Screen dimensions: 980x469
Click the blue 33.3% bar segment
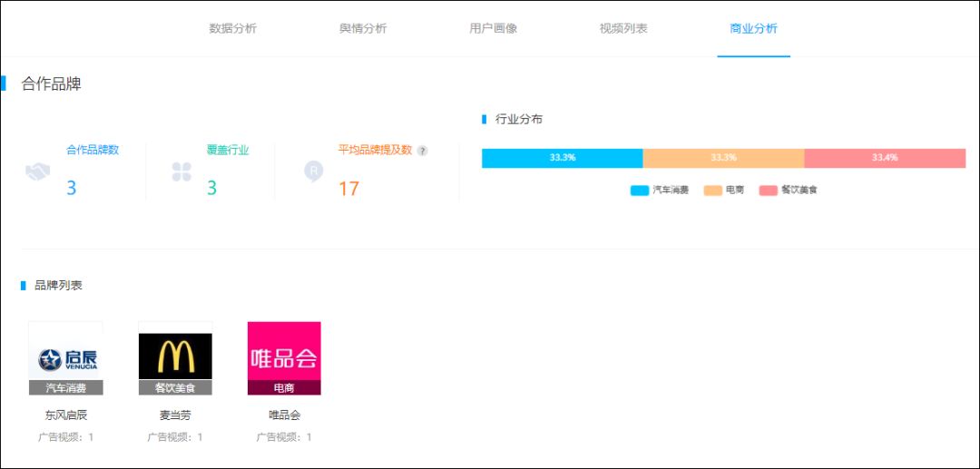(563, 158)
